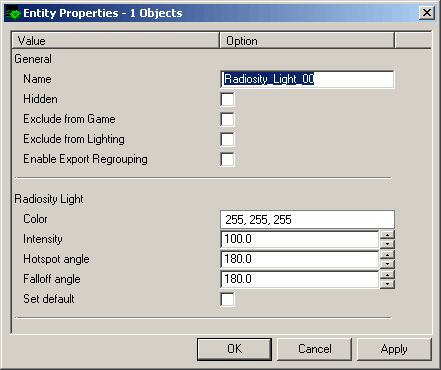This screenshot has height=370, width=441.
Task: Click the Option column header
Action: 307,41
